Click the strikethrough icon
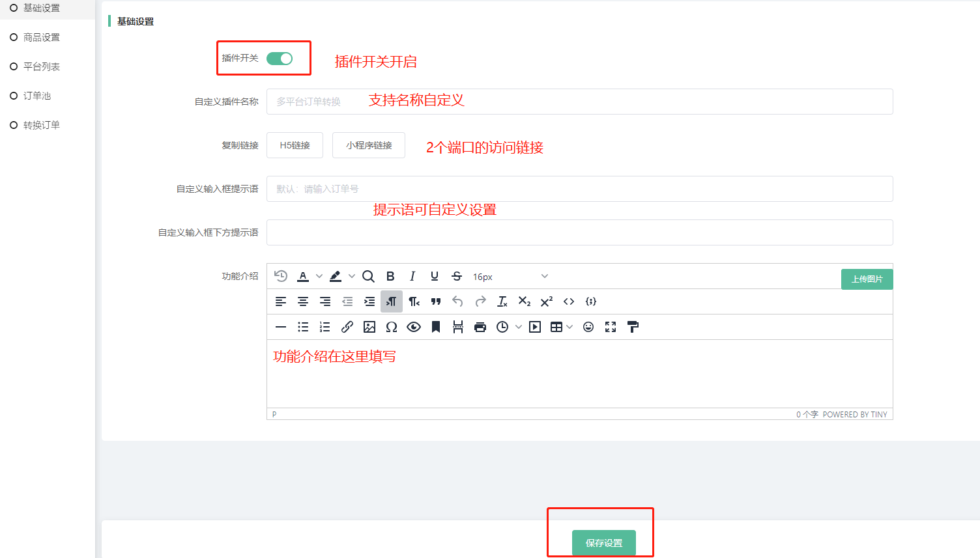 click(457, 276)
